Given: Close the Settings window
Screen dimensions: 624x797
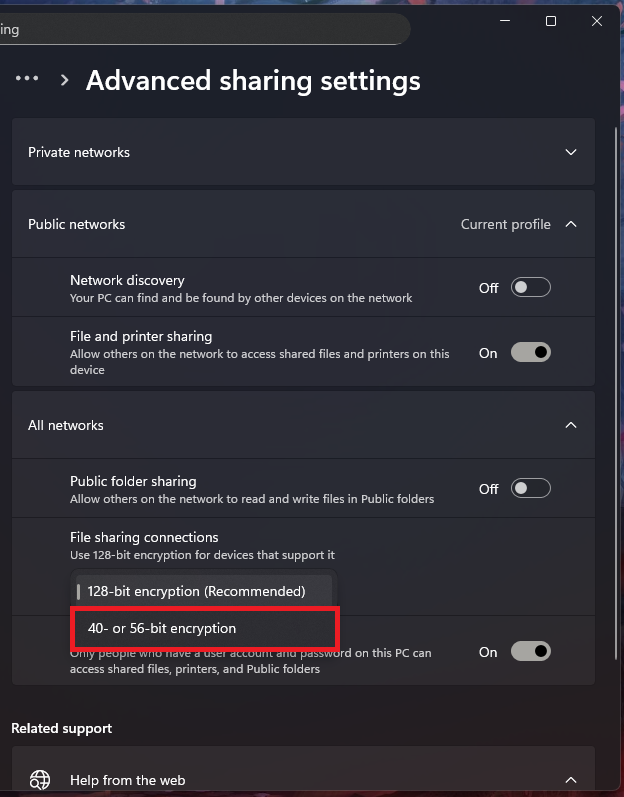Looking at the screenshot, I should tap(597, 21).
